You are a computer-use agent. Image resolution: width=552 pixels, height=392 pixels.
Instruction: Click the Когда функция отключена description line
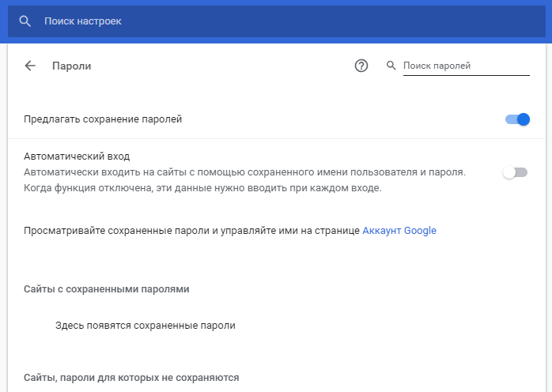(x=202, y=188)
